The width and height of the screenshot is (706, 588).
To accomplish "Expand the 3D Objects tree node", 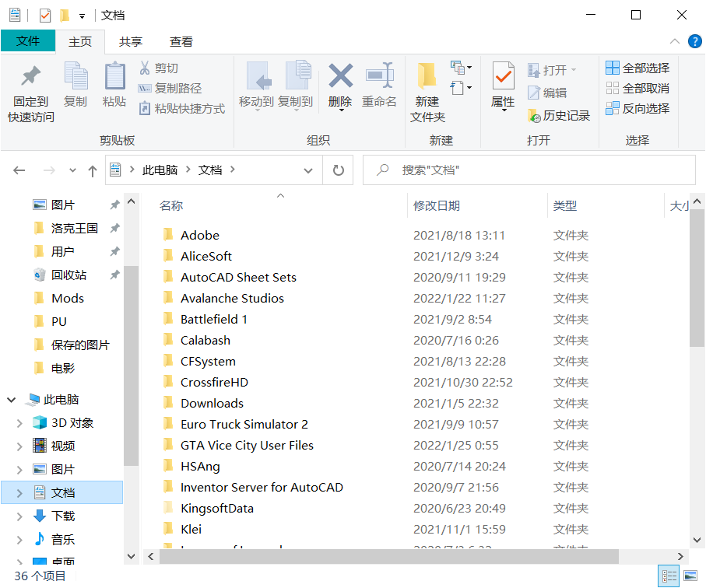I will tap(20, 423).
